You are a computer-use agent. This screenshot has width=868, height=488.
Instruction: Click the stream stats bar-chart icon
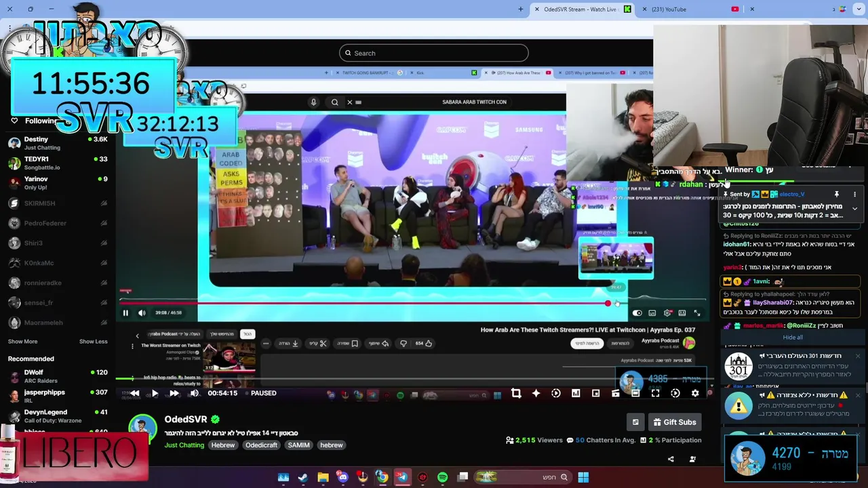coord(576,393)
